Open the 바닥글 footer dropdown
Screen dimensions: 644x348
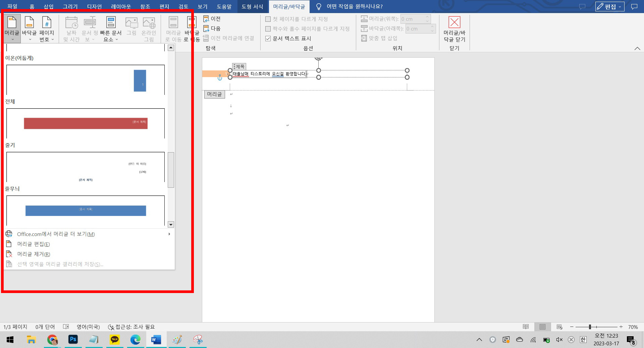click(30, 29)
